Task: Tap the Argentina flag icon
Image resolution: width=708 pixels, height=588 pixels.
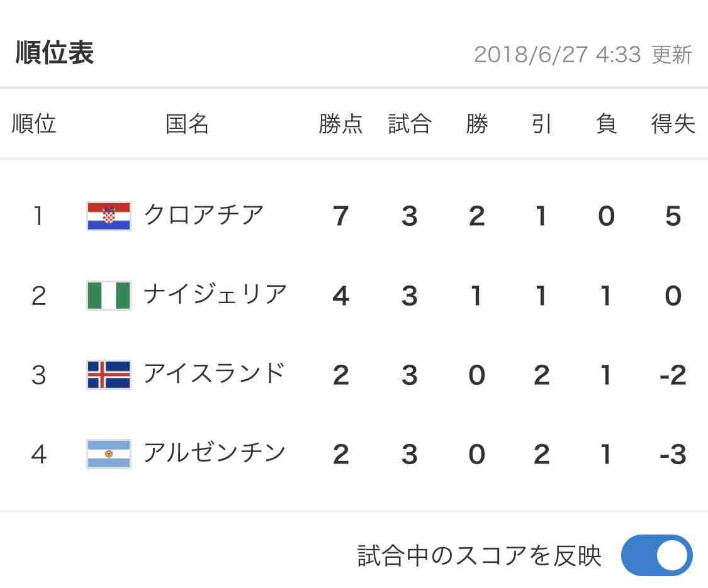Action: pos(109,454)
